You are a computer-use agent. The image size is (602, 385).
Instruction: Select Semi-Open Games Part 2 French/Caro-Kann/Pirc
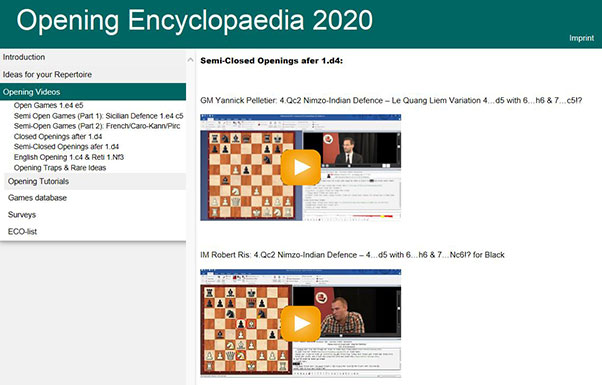coord(97,126)
